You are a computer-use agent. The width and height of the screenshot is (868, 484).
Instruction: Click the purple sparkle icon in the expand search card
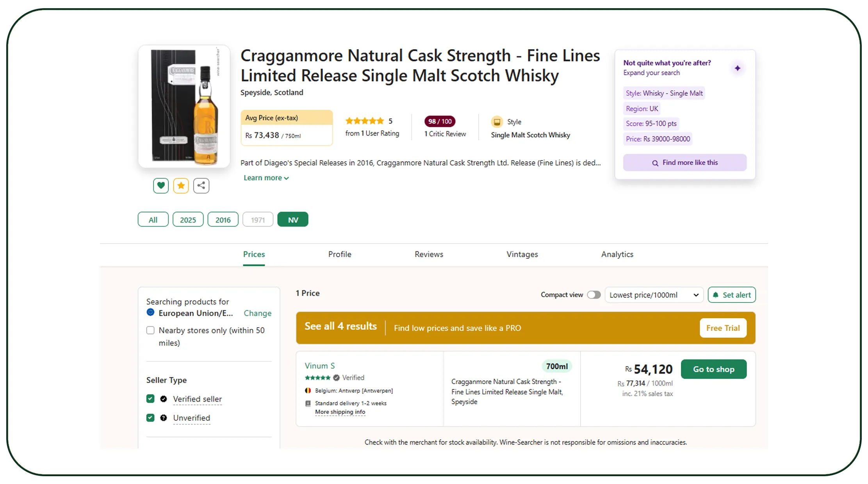[737, 68]
